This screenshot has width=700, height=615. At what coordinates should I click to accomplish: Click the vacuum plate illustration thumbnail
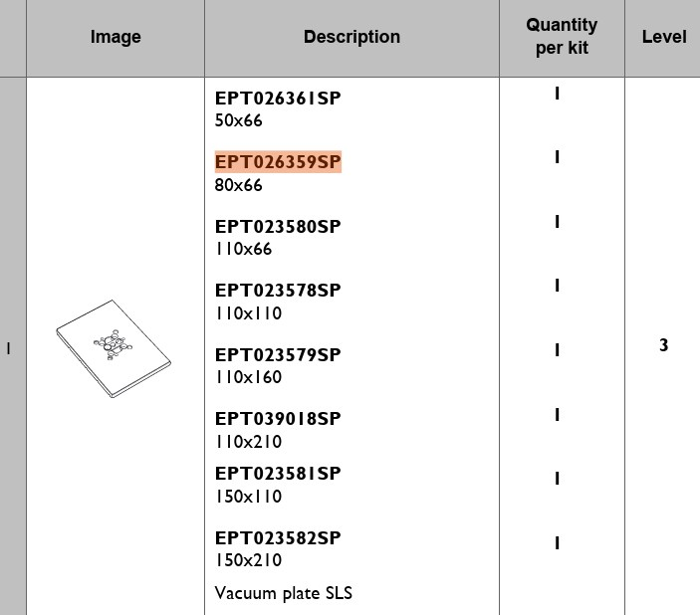tap(114, 348)
